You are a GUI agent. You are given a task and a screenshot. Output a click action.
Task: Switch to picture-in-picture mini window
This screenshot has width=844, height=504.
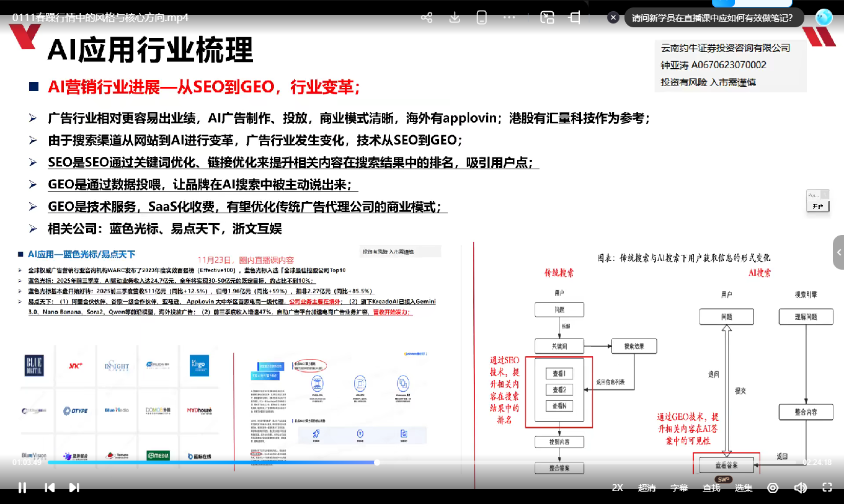547,17
